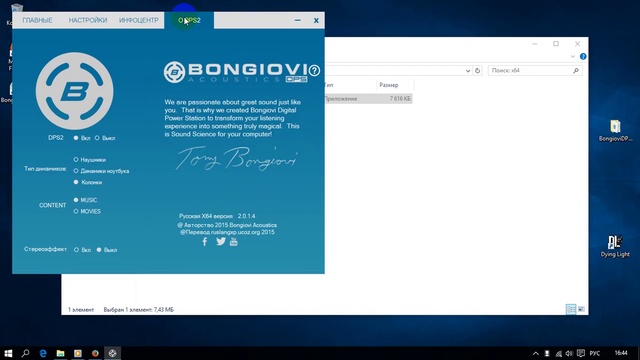Select Колонки speaker type

click(x=76, y=182)
